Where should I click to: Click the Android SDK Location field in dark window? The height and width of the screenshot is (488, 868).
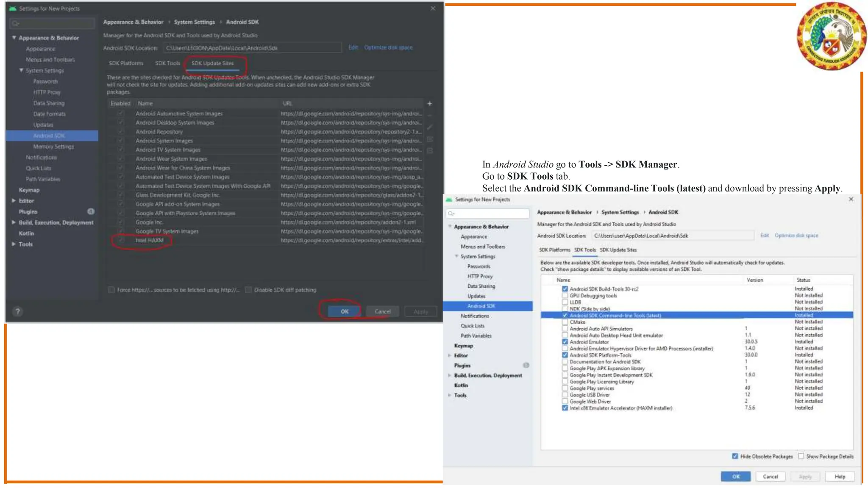[253, 48]
